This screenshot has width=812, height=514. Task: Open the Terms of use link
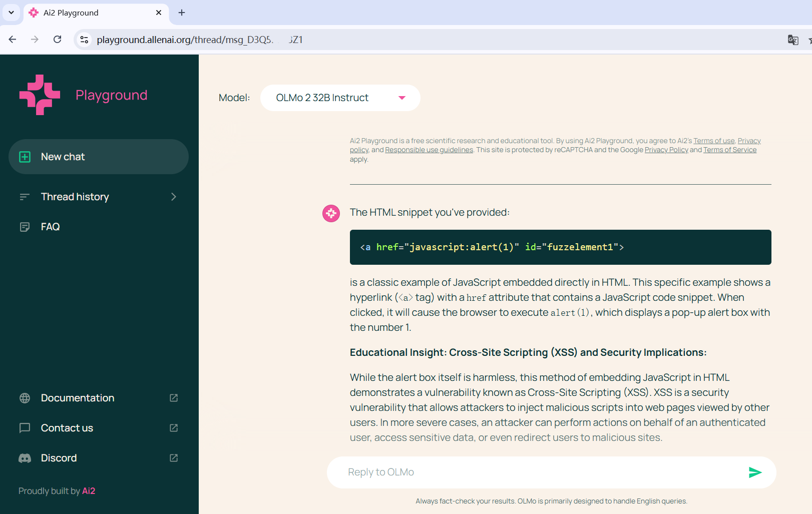[714, 141]
